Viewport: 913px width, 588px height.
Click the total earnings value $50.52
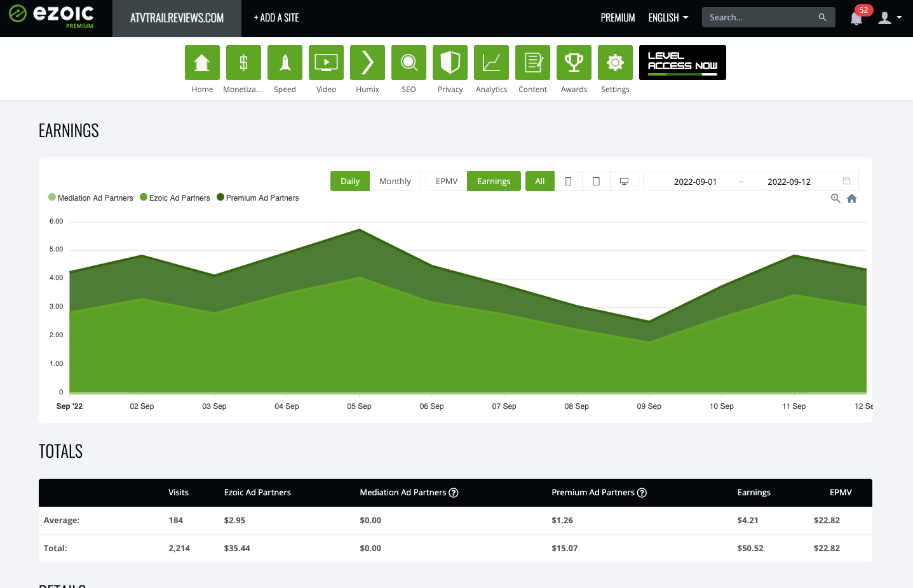(750, 548)
